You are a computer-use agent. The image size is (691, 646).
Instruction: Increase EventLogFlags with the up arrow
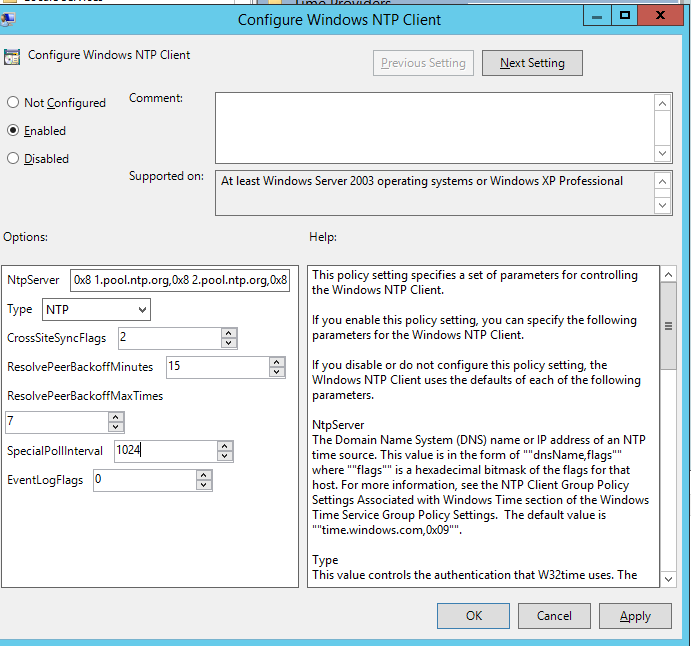[204, 475]
